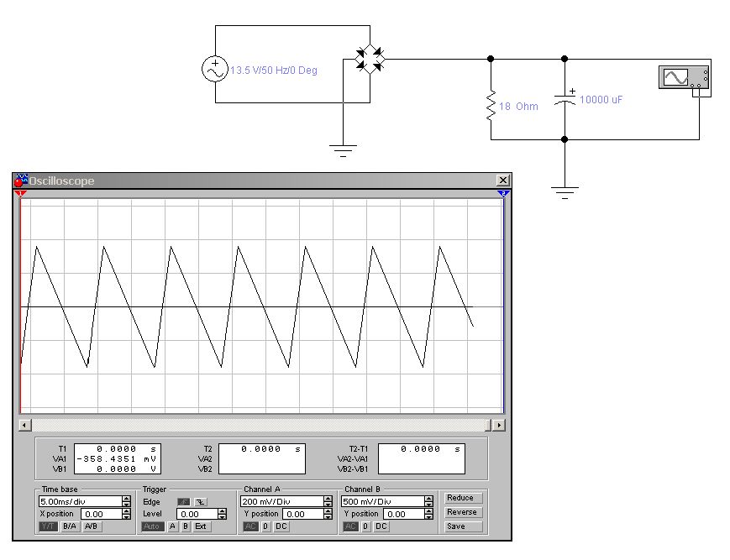Select falling edge trigger icon

[x=200, y=502]
